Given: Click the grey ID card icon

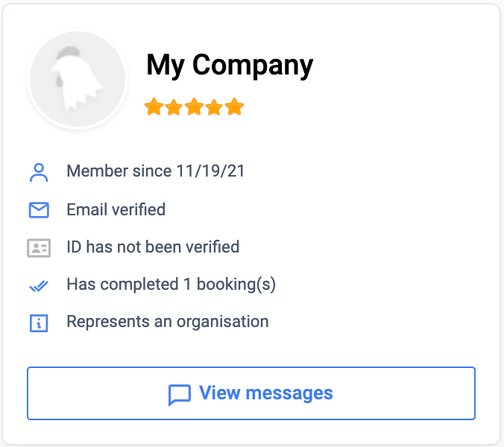Looking at the screenshot, I should click(x=38, y=247).
